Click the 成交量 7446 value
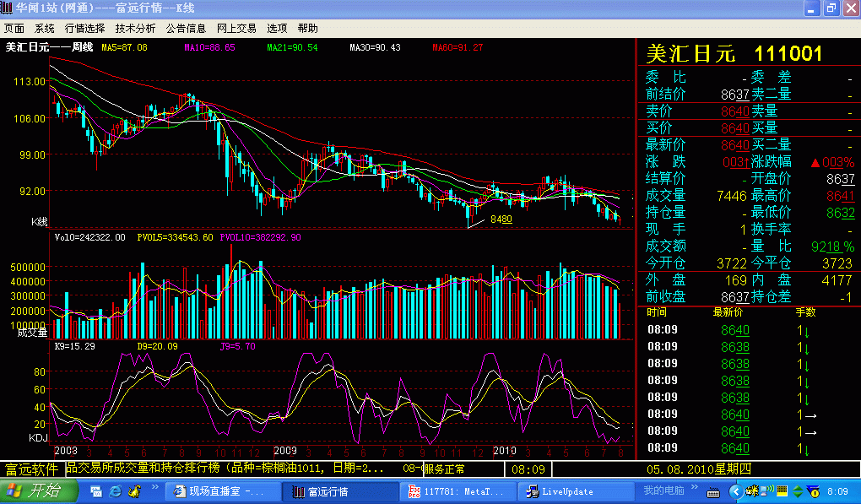 click(732, 196)
